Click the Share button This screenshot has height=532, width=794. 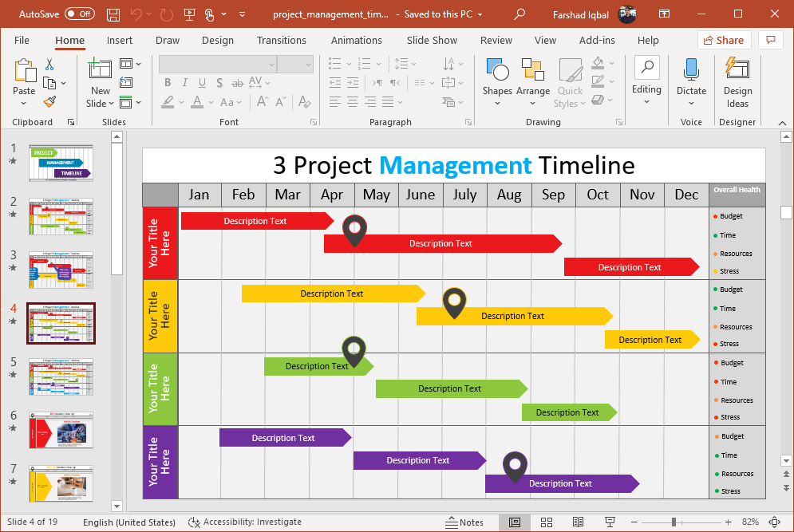724,40
